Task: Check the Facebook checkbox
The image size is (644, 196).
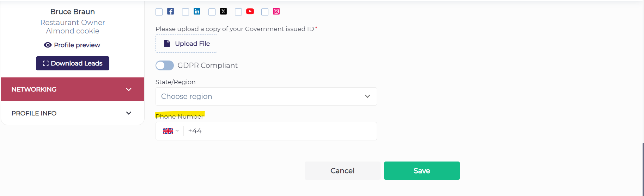Action: click(159, 12)
